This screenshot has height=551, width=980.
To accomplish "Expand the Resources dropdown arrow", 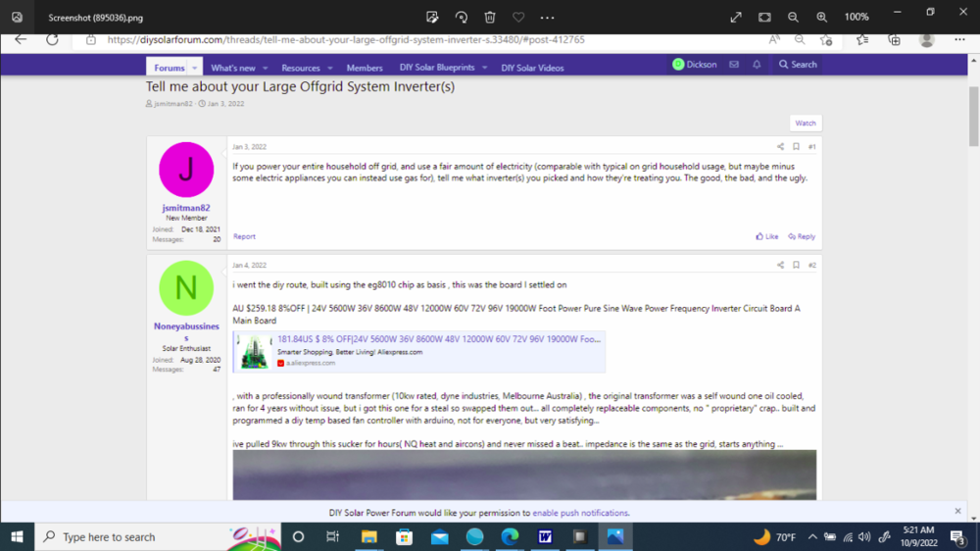I will [330, 68].
